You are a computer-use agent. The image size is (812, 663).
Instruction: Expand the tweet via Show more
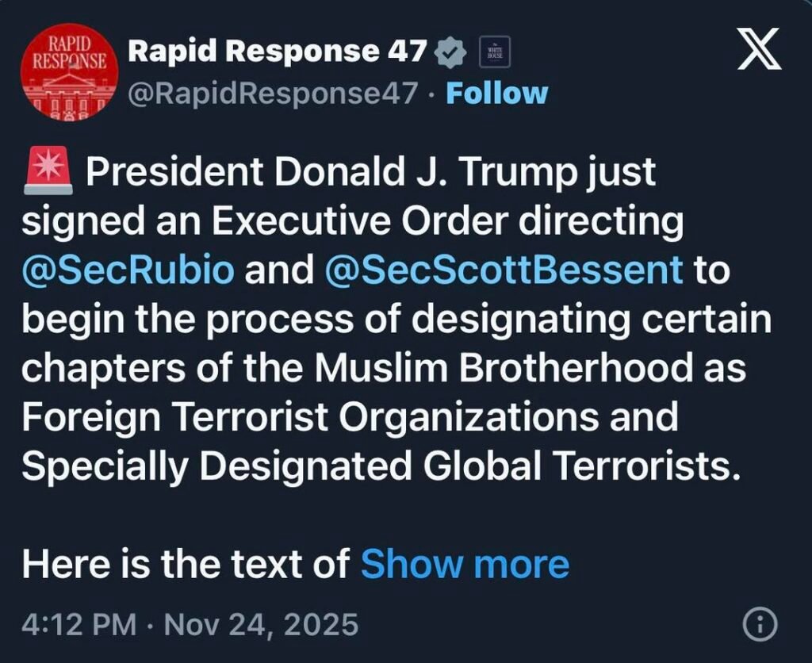point(463,563)
